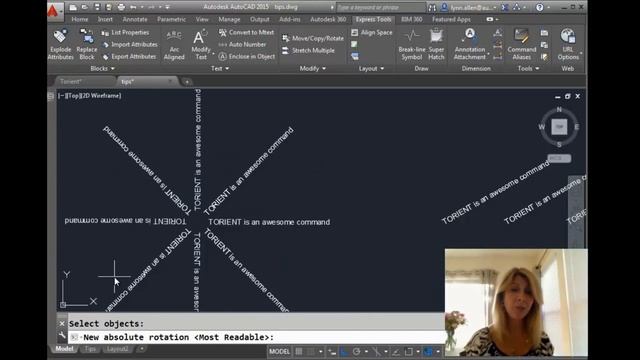Open the Insert ribbon tab
The width and height of the screenshot is (640, 360).
point(105,19)
